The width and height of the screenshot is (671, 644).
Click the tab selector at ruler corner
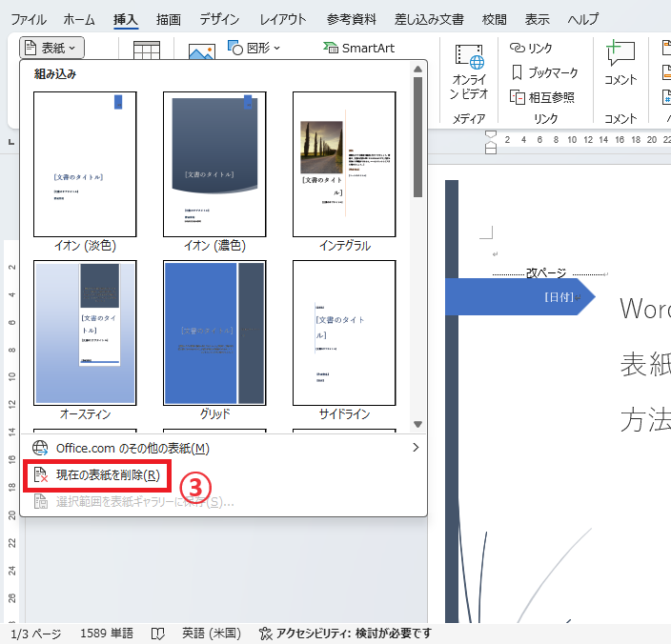pyautogui.click(x=11, y=142)
